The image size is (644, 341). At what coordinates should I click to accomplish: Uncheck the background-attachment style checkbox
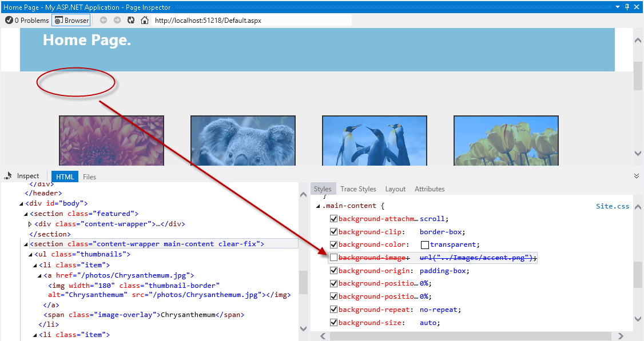click(333, 218)
